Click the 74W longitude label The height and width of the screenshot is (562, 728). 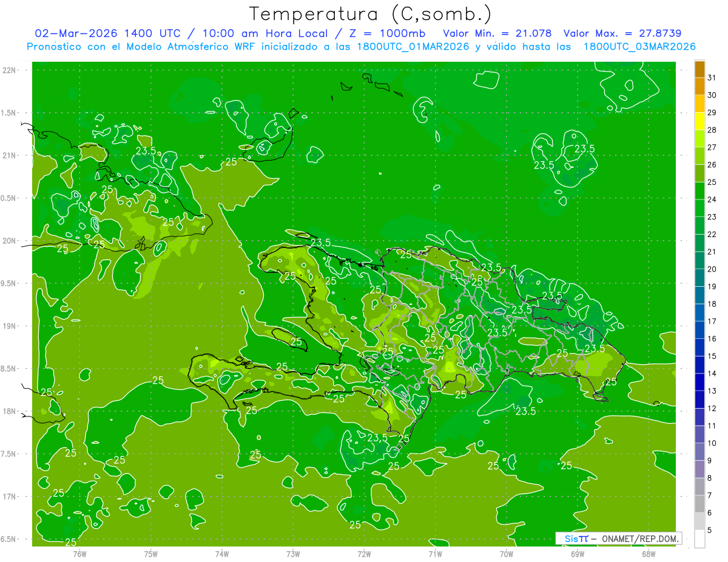coord(222,554)
